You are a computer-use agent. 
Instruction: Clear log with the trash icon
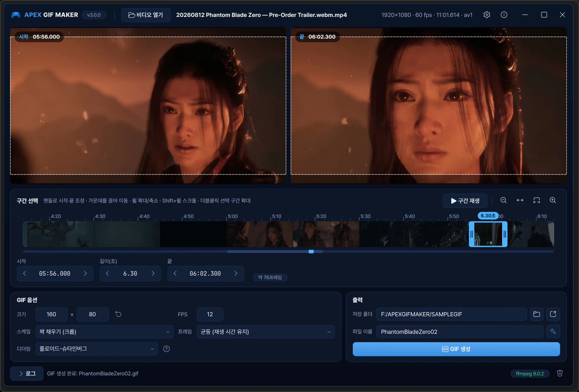pos(560,373)
